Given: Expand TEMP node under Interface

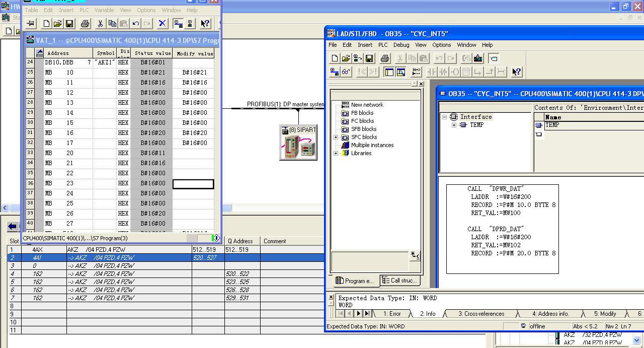Looking at the screenshot, I should [454, 125].
